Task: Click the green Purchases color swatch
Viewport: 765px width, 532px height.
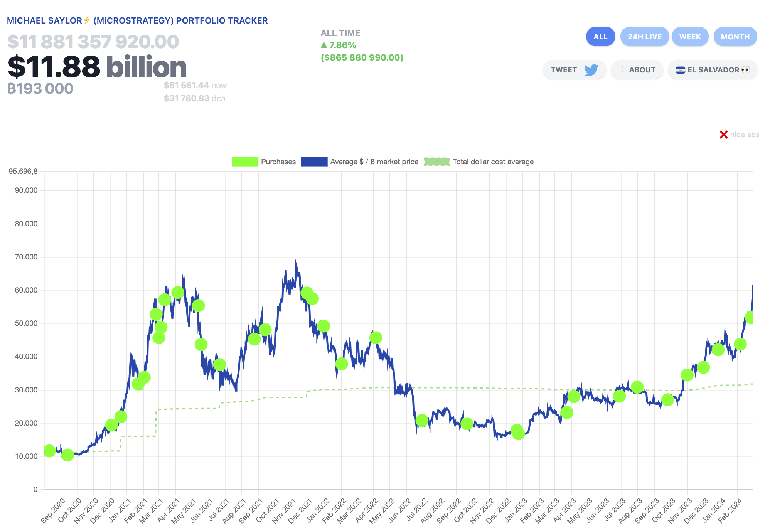Action: (245, 162)
